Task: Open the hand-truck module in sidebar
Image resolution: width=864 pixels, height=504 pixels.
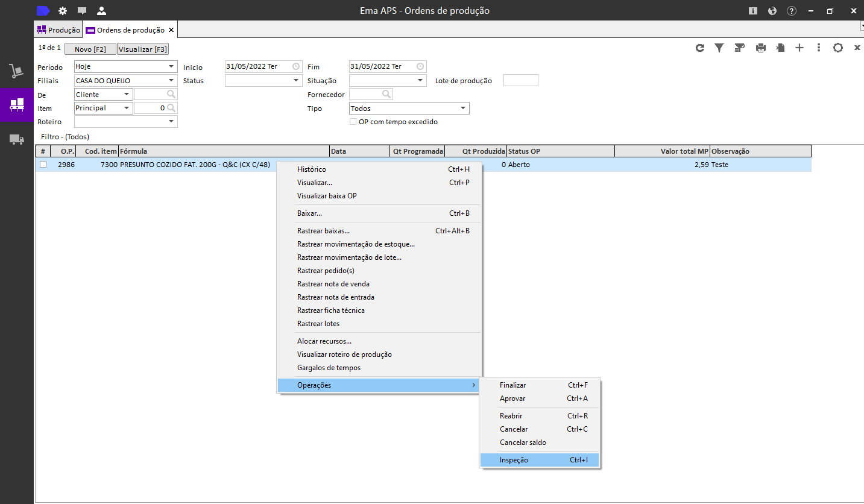Action: click(17, 71)
